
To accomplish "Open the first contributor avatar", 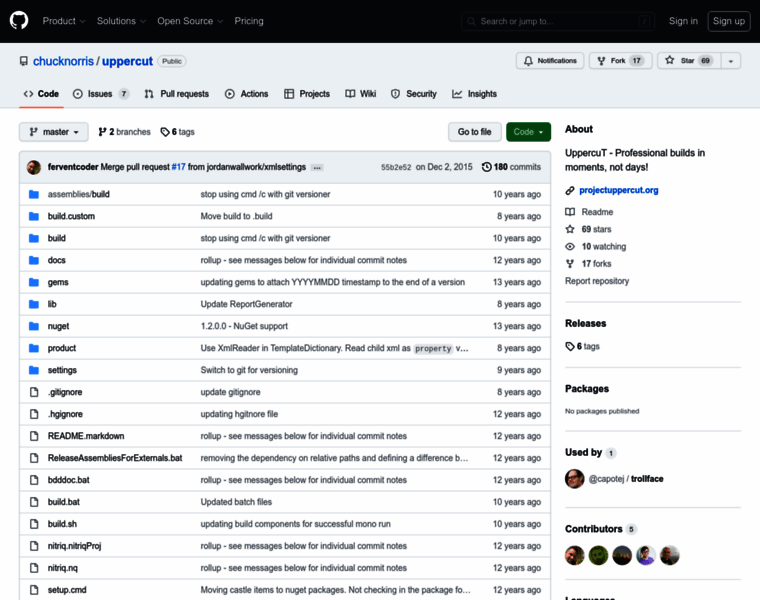I will pos(575,555).
